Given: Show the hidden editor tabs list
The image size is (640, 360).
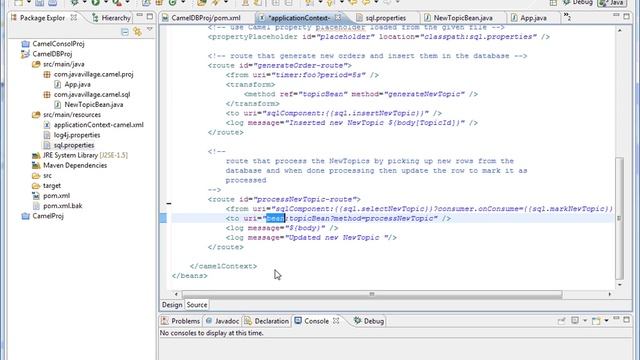Looking at the screenshot, I should 567,17.
